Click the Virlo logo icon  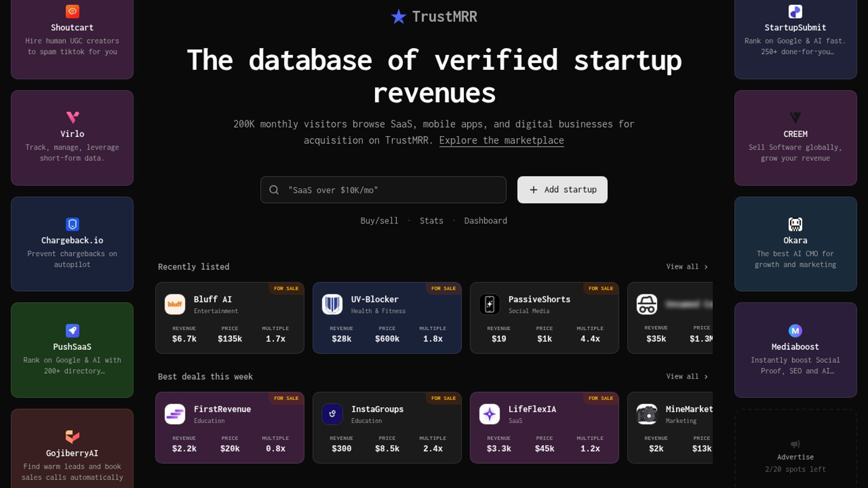72,117
